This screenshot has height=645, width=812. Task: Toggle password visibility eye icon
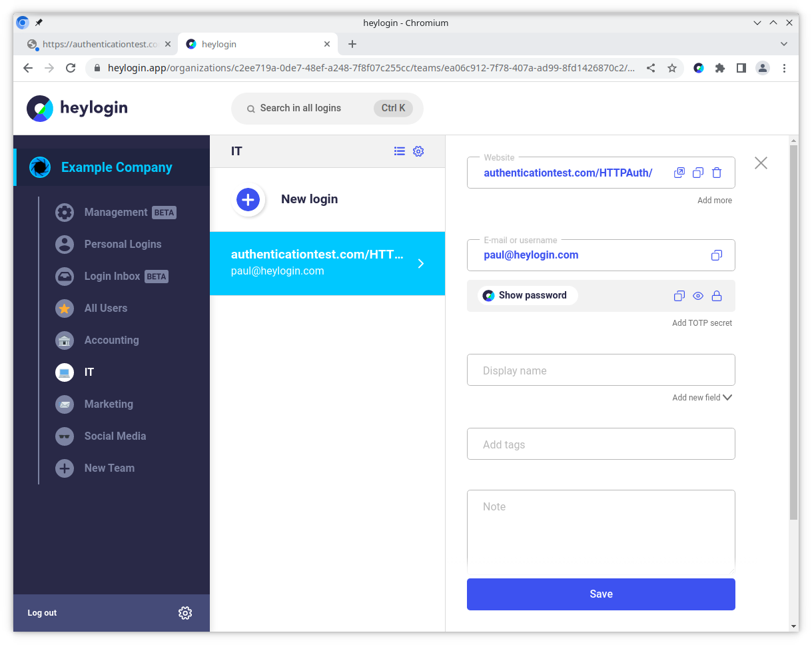point(698,296)
